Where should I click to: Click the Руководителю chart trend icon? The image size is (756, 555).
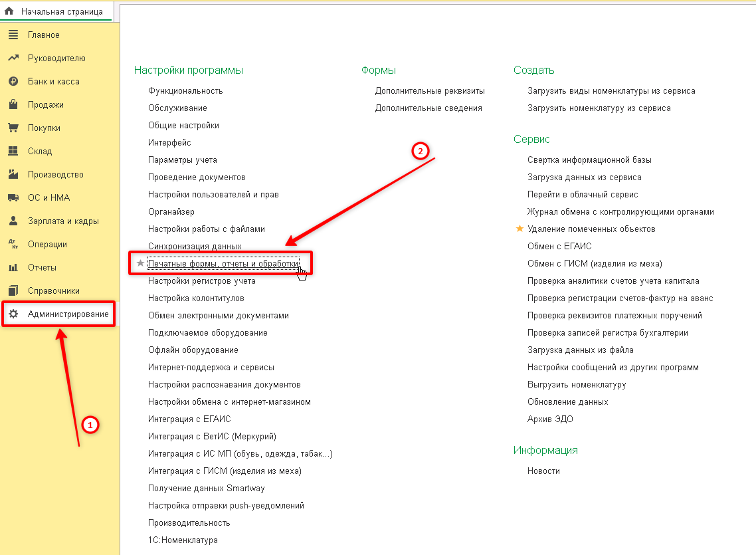click(13, 58)
